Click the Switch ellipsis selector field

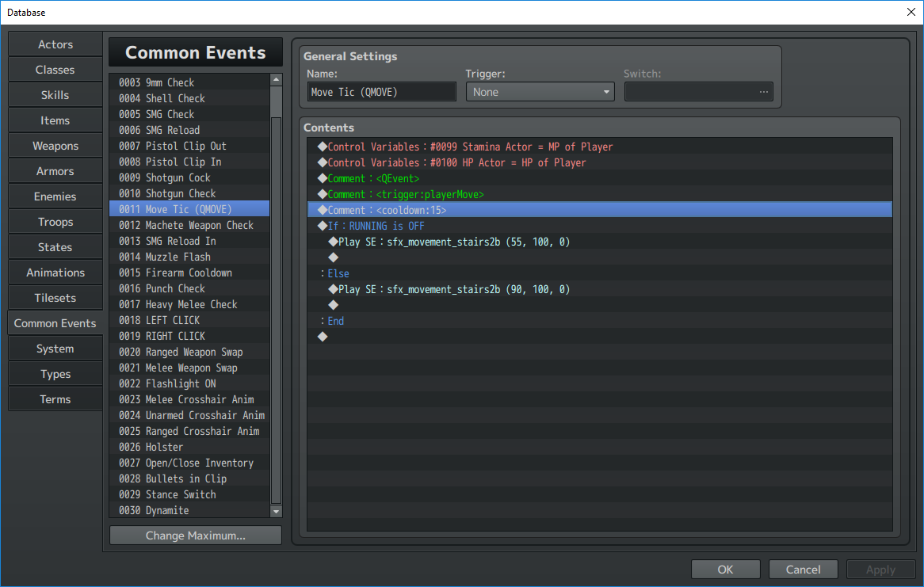(698, 92)
